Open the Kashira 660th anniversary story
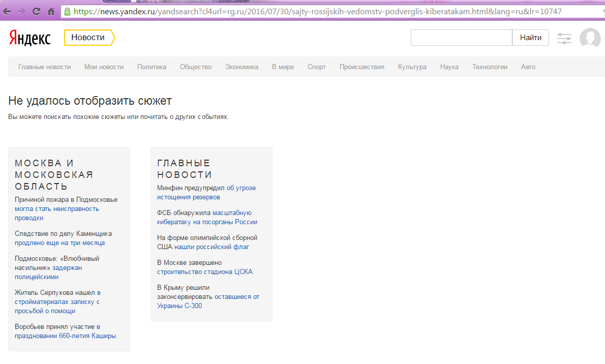This screenshot has width=605, height=364. (x=65, y=336)
